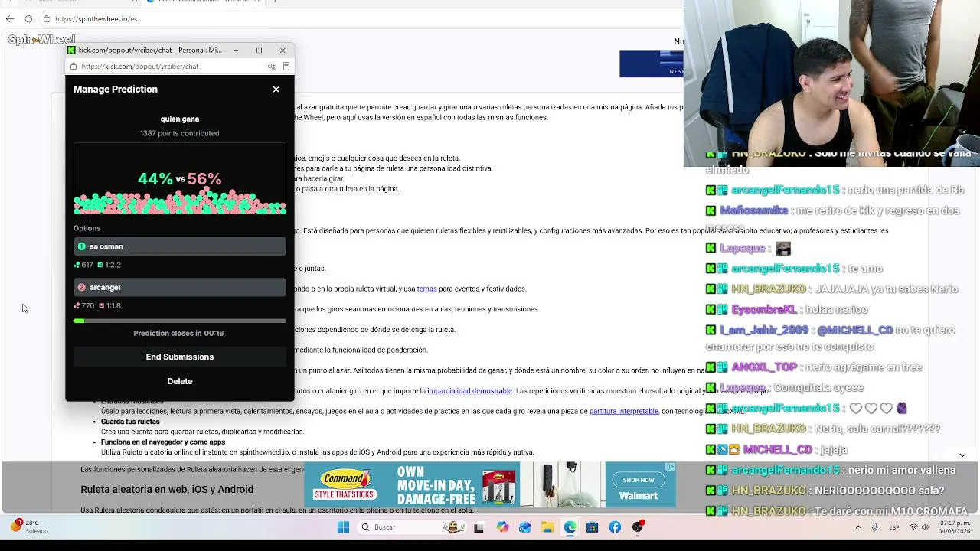Show hidden system tray icons
Screen dimensions: 980x551
(857, 527)
